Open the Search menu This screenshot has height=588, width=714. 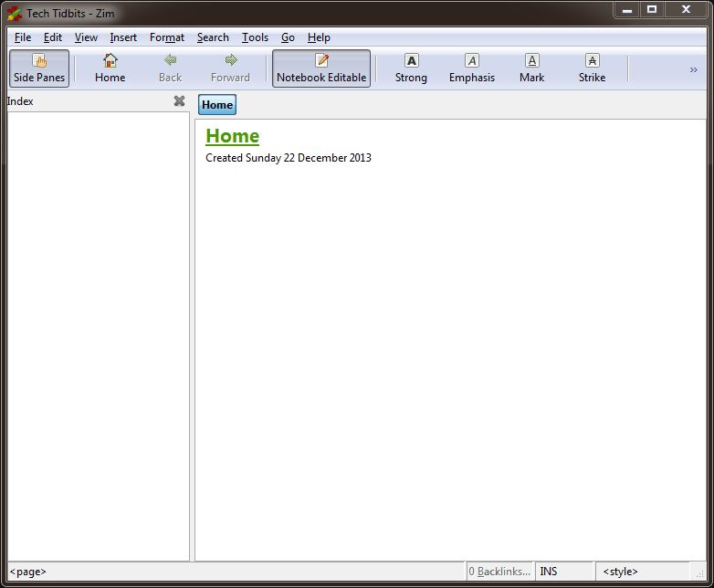[x=213, y=37]
